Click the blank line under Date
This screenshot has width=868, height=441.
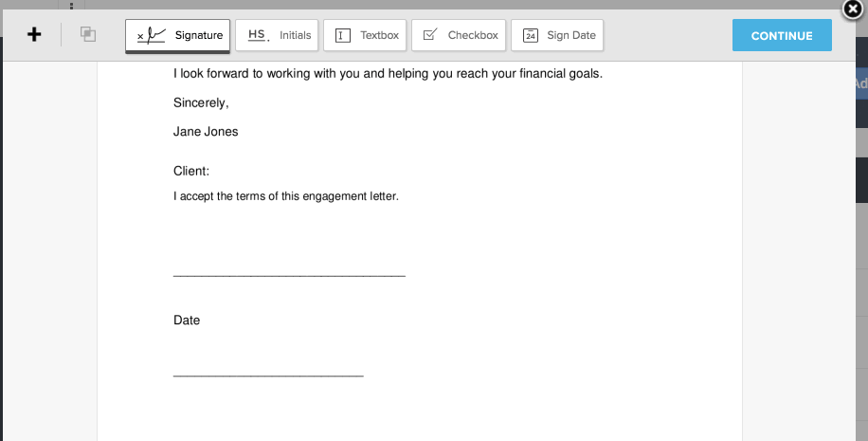click(x=268, y=375)
